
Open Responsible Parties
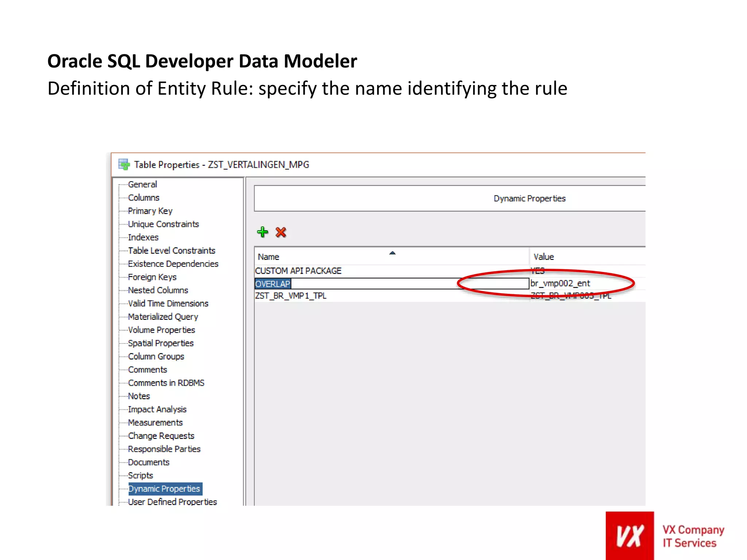pyautogui.click(x=164, y=449)
